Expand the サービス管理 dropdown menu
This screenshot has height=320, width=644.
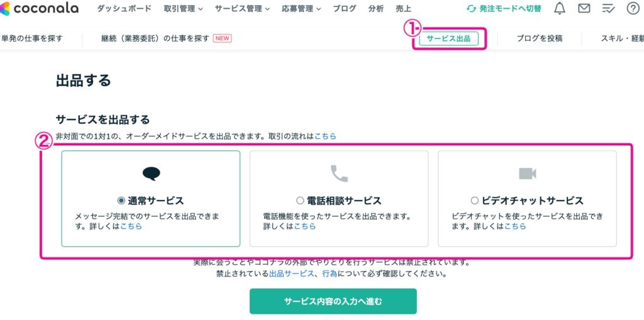tap(242, 9)
